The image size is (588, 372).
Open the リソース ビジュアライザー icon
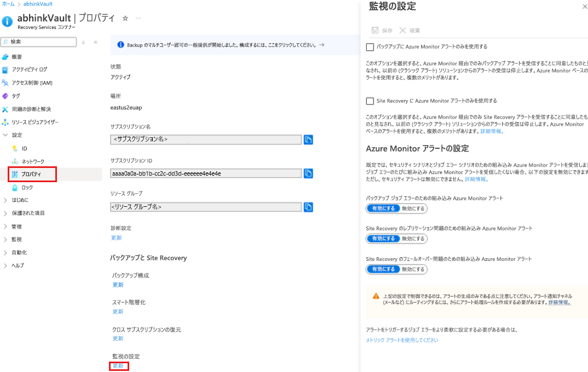coord(5,122)
